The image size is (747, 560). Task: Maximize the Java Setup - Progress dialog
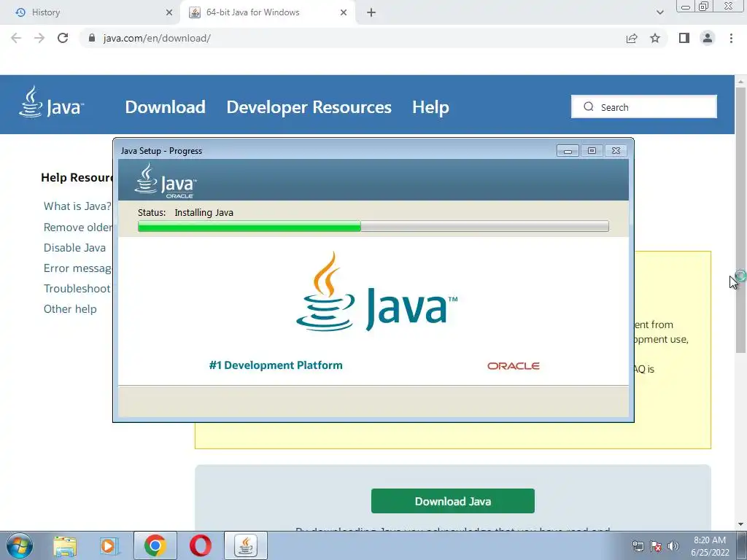pos(592,151)
